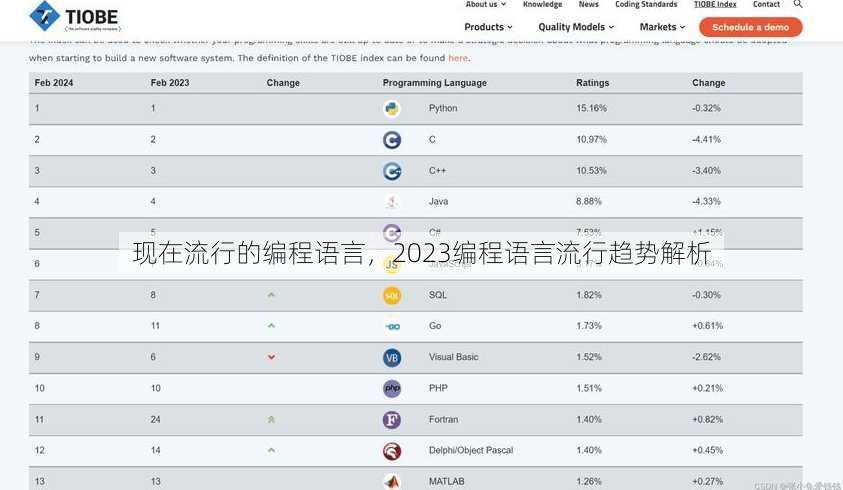Go to the TIOBE Index page
Screen dimensions: 843x490
click(715, 4)
